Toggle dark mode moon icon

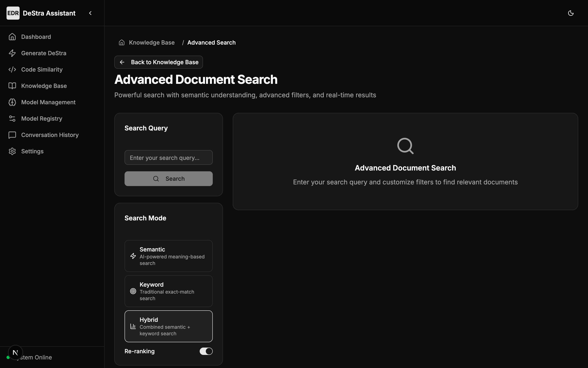571,13
